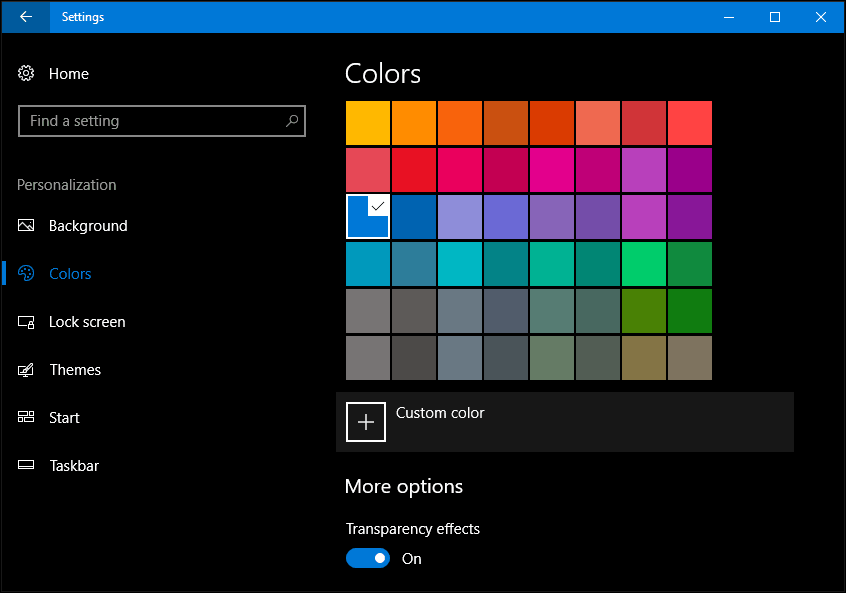Click the Start tiles icon in sidebar

(26, 417)
